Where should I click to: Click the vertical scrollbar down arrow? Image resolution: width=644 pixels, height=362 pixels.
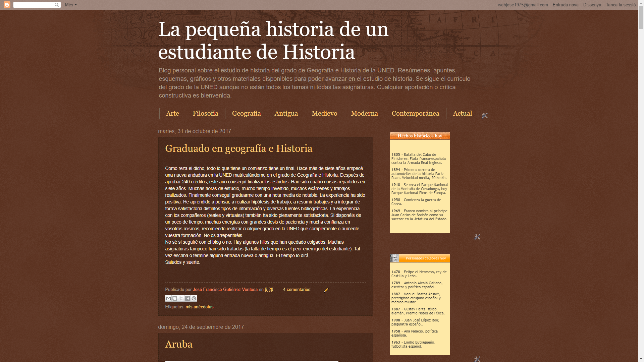tap(641, 359)
